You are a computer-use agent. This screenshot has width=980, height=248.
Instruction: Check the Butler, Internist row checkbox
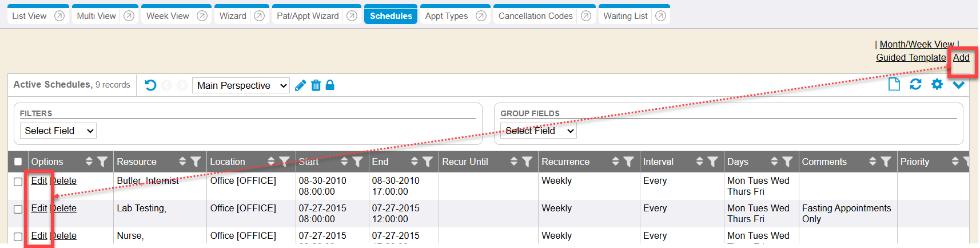[x=18, y=182]
